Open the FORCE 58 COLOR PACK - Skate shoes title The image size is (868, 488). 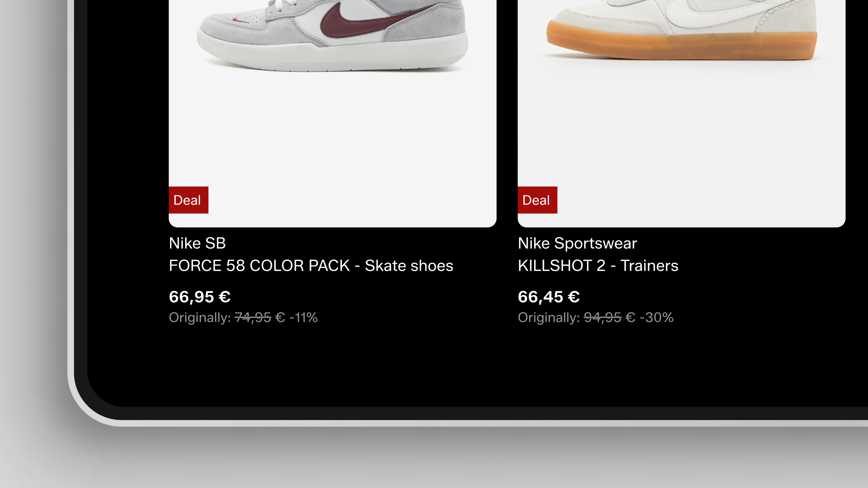(x=311, y=266)
